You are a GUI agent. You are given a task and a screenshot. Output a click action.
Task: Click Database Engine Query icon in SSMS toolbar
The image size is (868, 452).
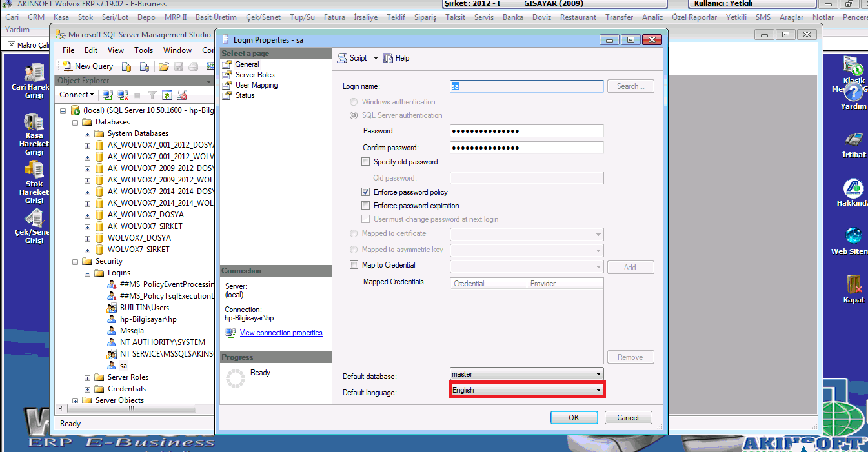tap(127, 66)
